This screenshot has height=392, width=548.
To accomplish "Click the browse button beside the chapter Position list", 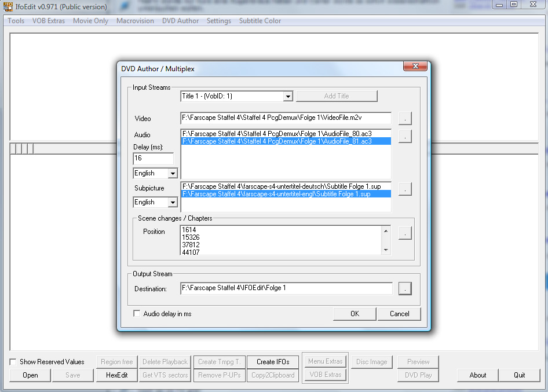I will [405, 233].
